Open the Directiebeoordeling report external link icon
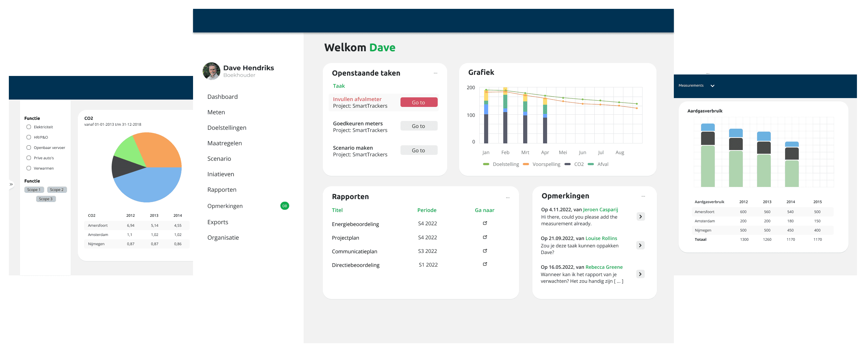The image size is (868, 351). (485, 264)
